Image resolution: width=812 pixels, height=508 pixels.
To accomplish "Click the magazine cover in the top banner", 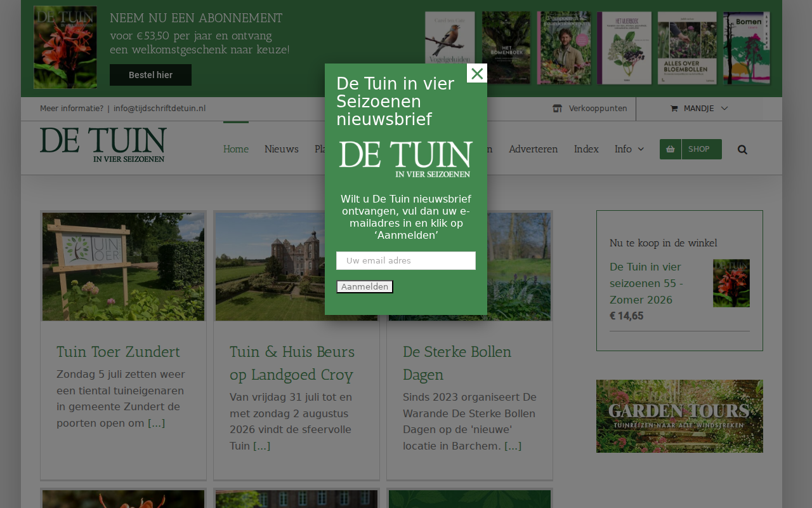I will tap(65, 48).
